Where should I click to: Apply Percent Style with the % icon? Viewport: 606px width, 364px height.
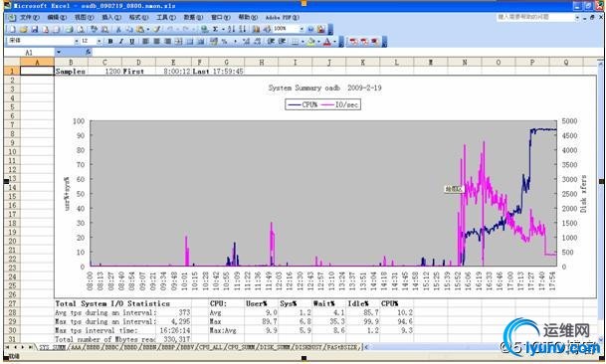(x=224, y=42)
